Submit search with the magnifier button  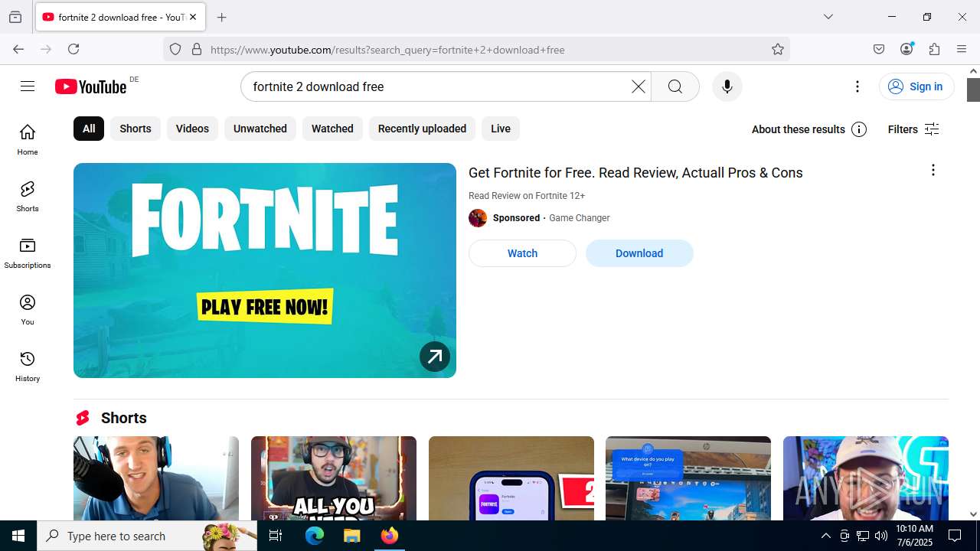pos(675,86)
